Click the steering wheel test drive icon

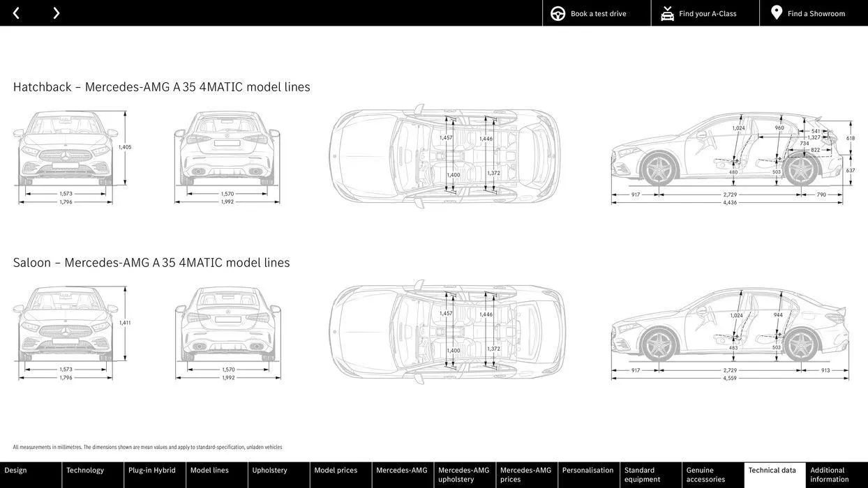pyautogui.click(x=558, y=13)
